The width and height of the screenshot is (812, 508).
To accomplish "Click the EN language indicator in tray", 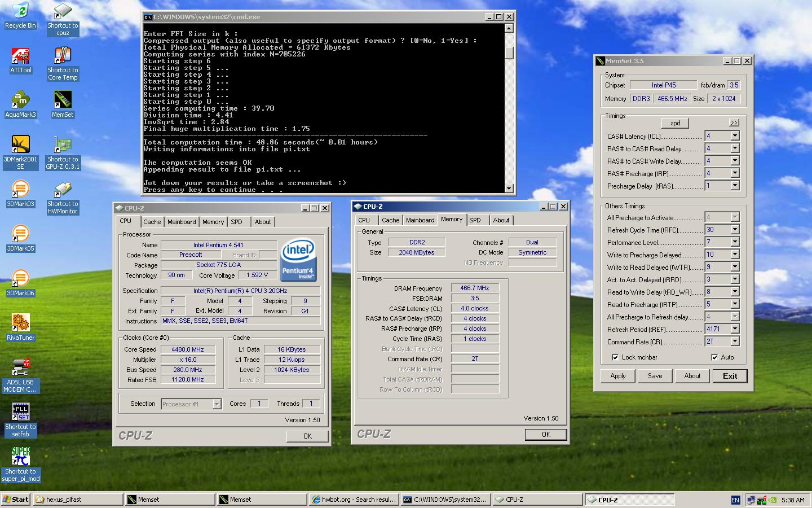I will [735, 500].
